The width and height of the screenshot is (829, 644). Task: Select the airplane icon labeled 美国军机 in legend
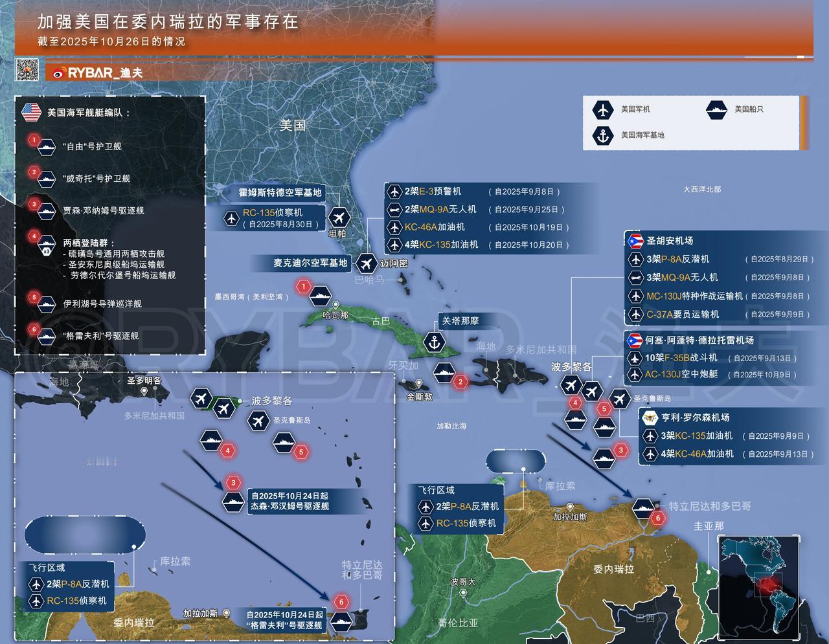[x=603, y=109]
